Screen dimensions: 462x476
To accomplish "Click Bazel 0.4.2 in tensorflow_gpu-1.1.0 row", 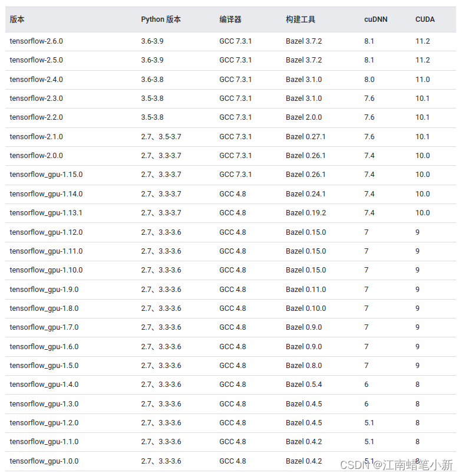I will pos(303,442).
